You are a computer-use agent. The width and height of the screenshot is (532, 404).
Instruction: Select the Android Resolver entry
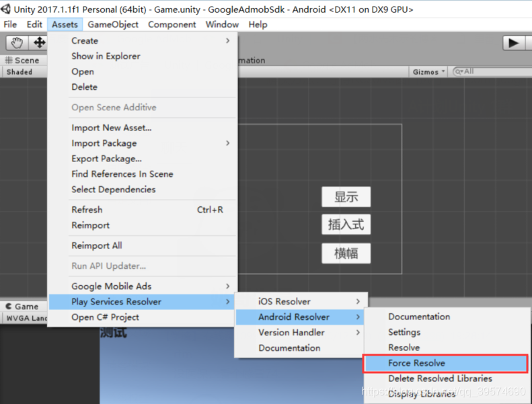(301, 317)
